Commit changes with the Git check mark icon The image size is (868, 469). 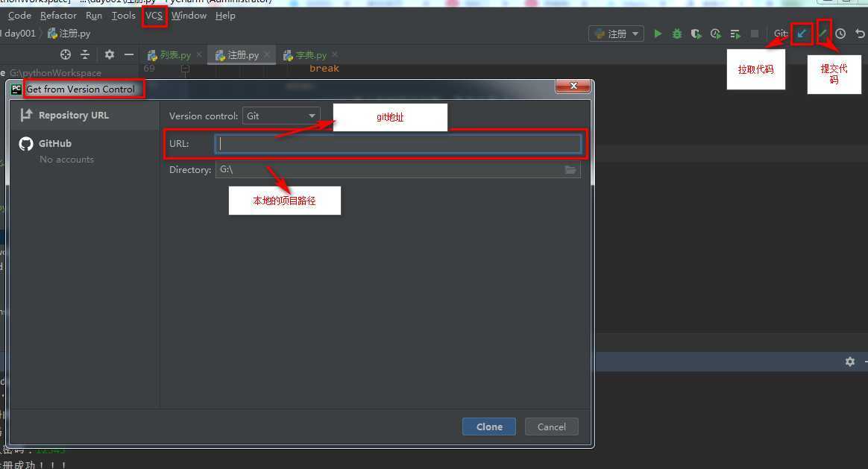click(823, 34)
